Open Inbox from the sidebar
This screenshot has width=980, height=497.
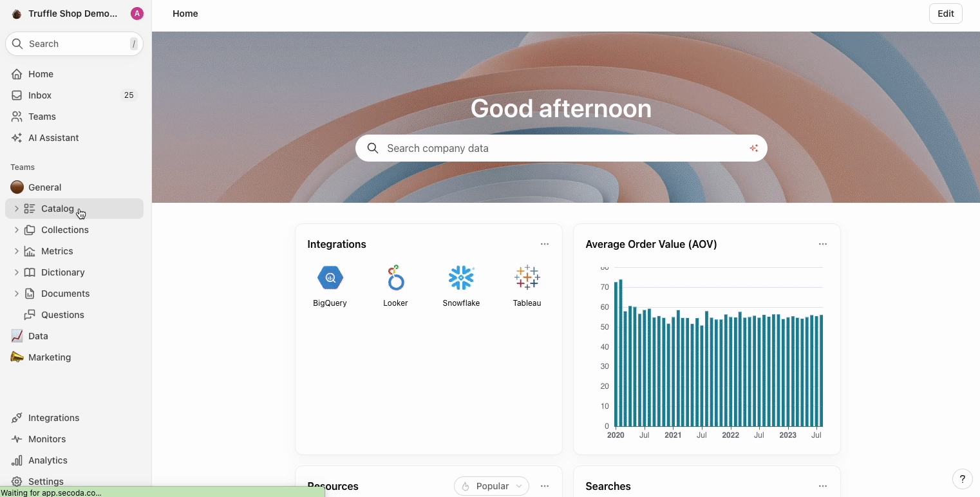click(x=40, y=95)
